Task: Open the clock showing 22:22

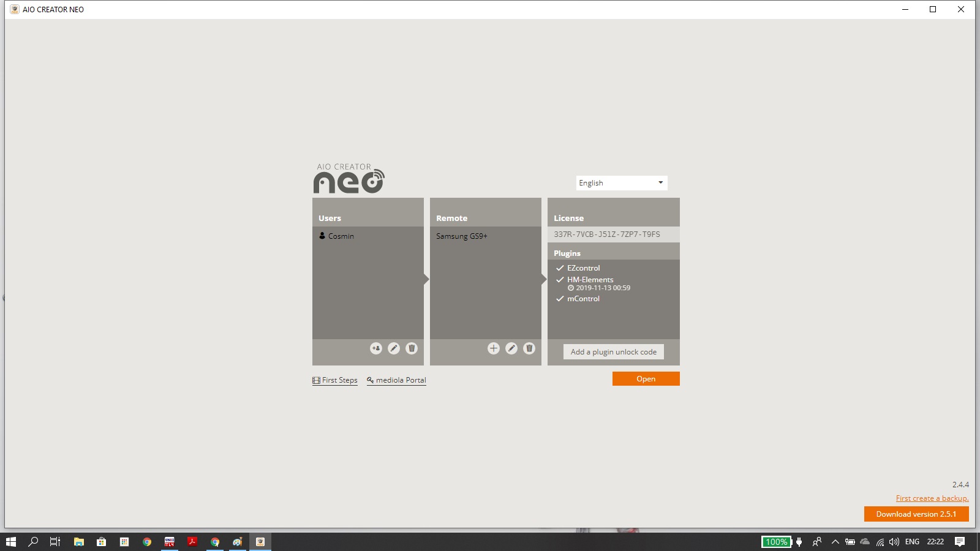Action: tap(935, 542)
